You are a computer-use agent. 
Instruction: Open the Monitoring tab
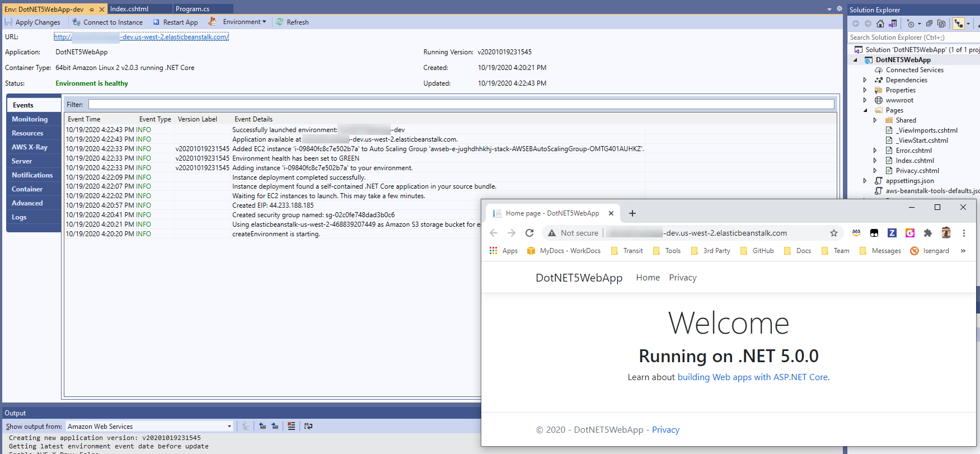[x=34, y=119]
